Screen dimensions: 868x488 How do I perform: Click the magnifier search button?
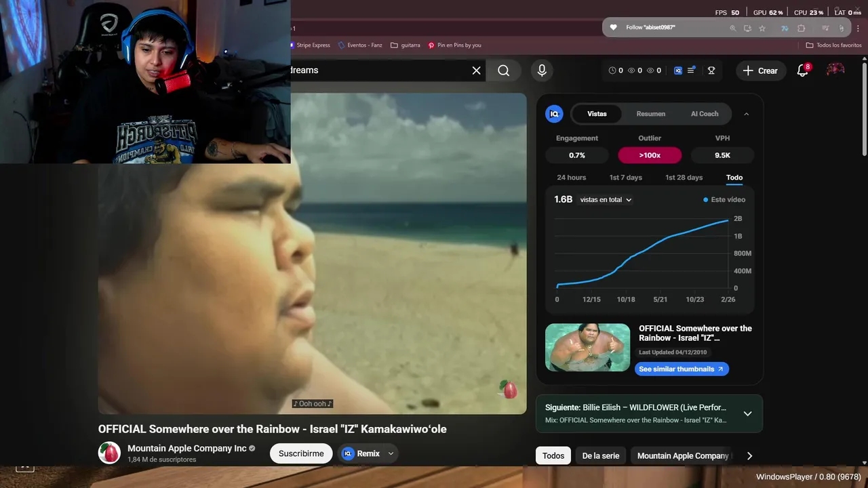pos(503,70)
